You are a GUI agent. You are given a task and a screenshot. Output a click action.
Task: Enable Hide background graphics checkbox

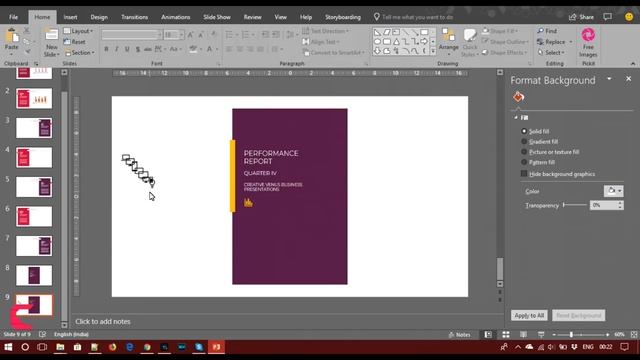[524, 174]
